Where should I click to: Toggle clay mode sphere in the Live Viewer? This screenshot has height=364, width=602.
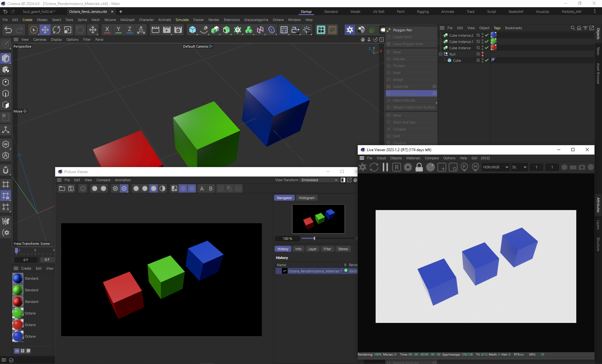click(x=430, y=167)
